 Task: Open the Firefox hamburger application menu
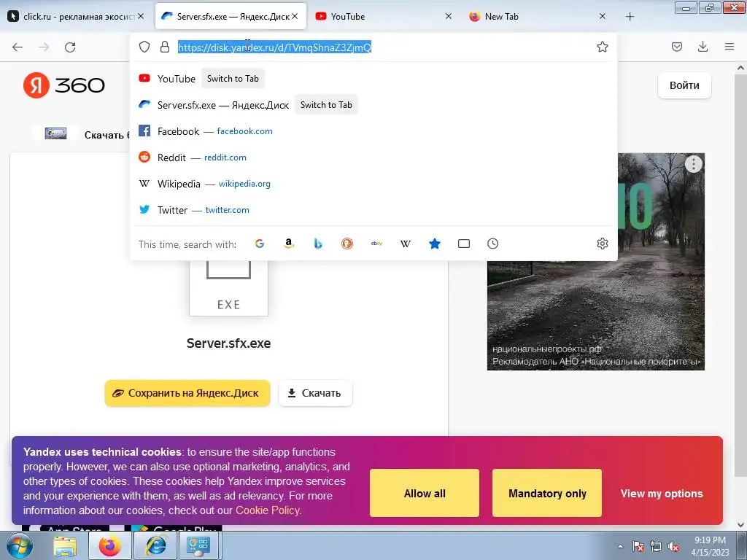point(729,47)
